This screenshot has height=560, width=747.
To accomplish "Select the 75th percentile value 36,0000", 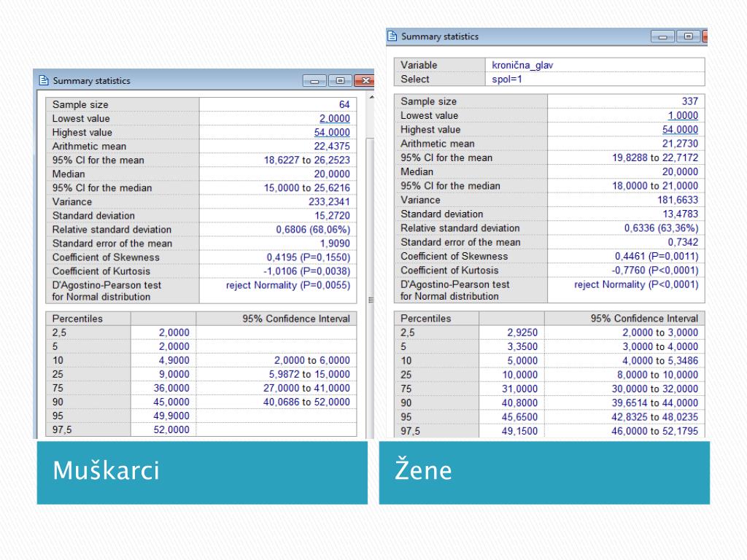I will (171, 388).
